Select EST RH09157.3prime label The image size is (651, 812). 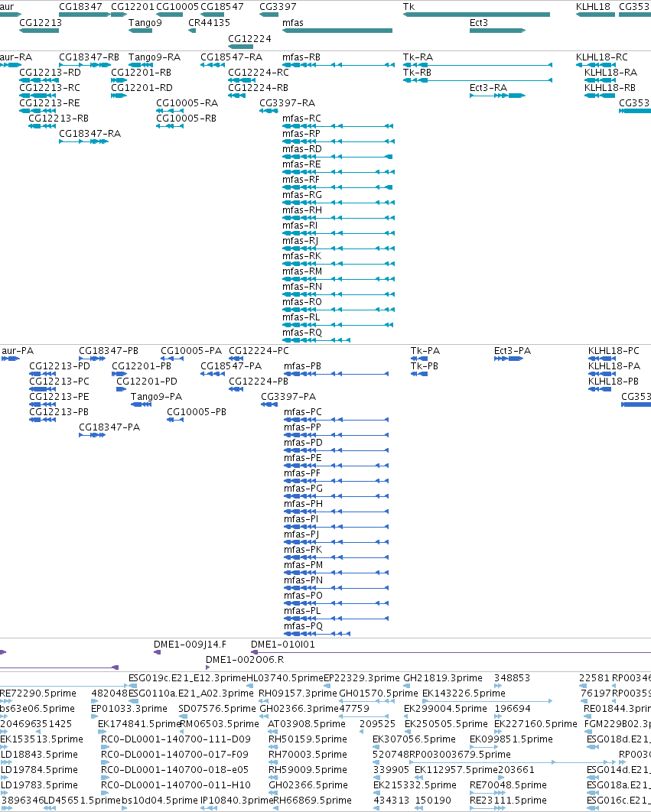point(298,693)
